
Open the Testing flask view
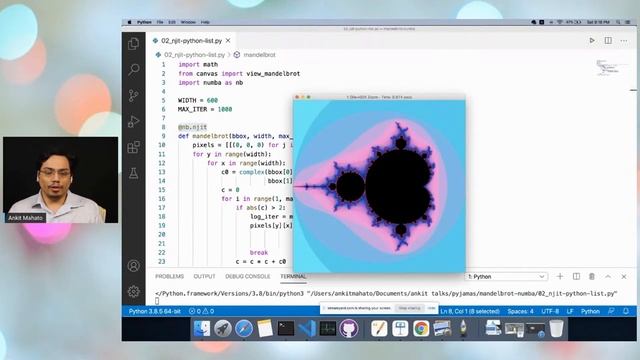pos(133,173)
